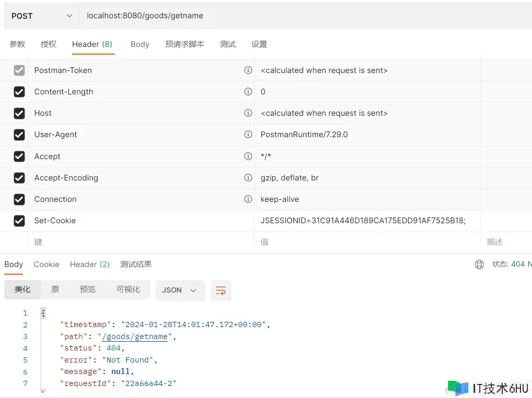This screenshot has height=398, width=532.
Task: Select the request Header (8) tab
Action: click(92, 44)
